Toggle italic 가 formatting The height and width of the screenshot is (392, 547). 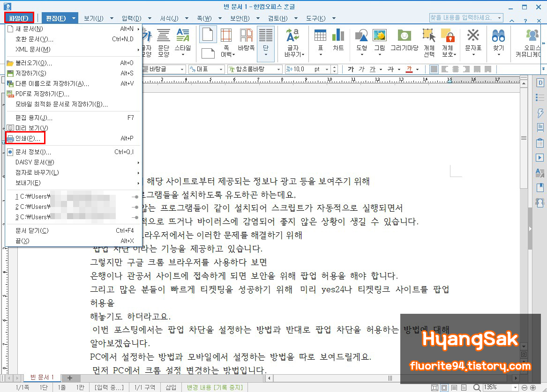click(362, 69)
